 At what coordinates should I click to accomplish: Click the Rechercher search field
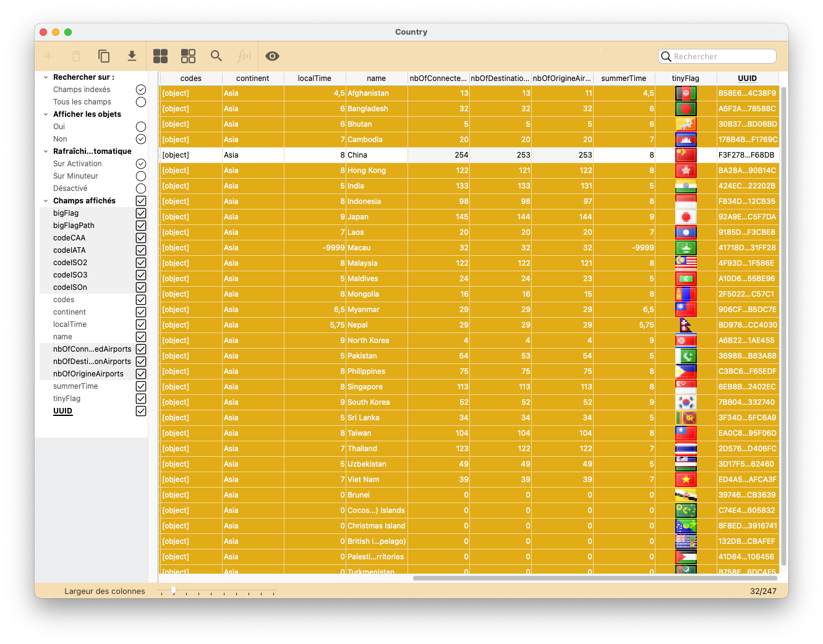point(717,56)
